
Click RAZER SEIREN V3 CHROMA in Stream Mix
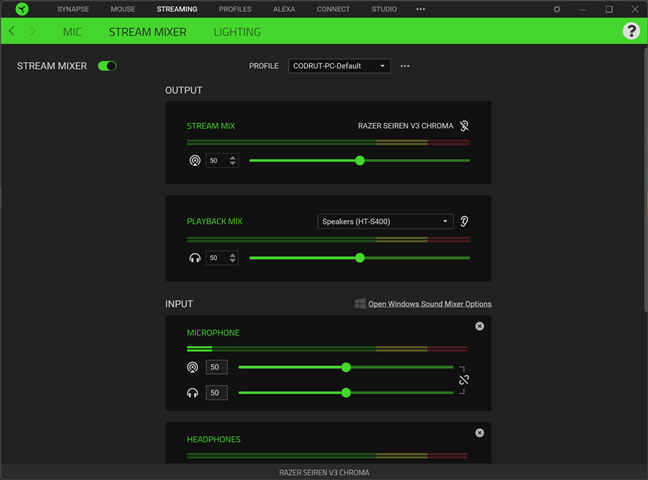click(x=405, y=126)
